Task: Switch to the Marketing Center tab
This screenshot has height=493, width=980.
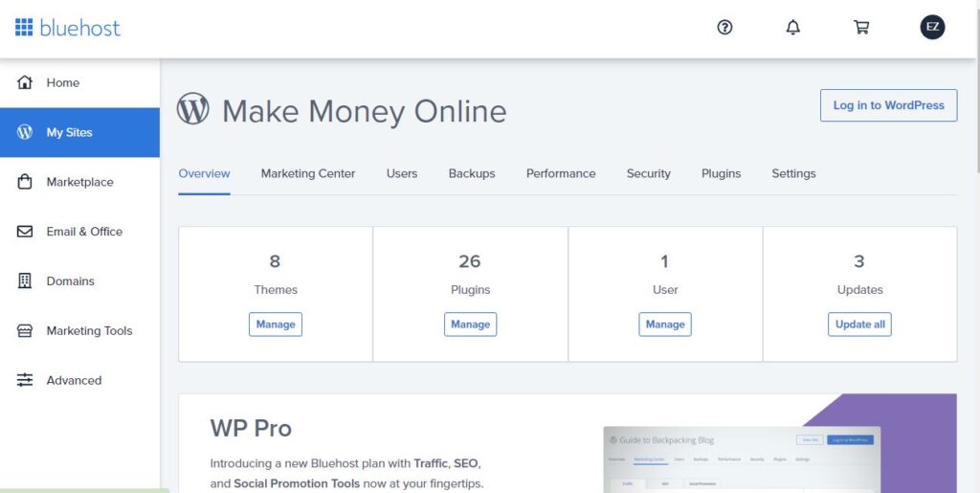Action: [307, 173]
